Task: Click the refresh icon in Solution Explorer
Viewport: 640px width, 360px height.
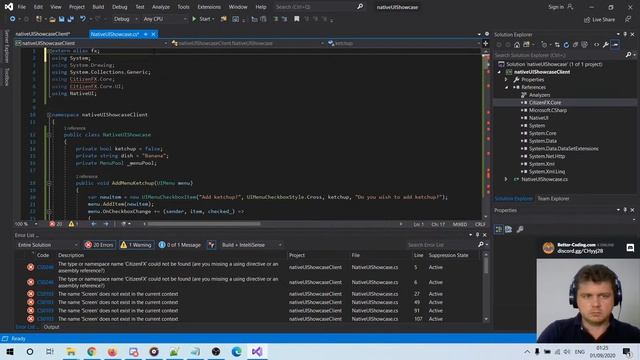Action: [566, 45]
